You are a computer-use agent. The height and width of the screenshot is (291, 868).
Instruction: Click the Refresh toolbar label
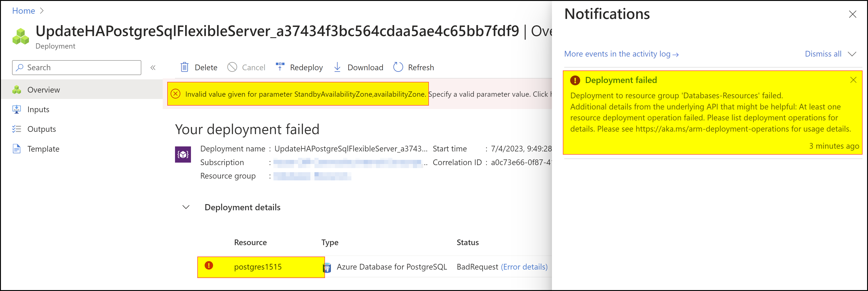[421, 68]
